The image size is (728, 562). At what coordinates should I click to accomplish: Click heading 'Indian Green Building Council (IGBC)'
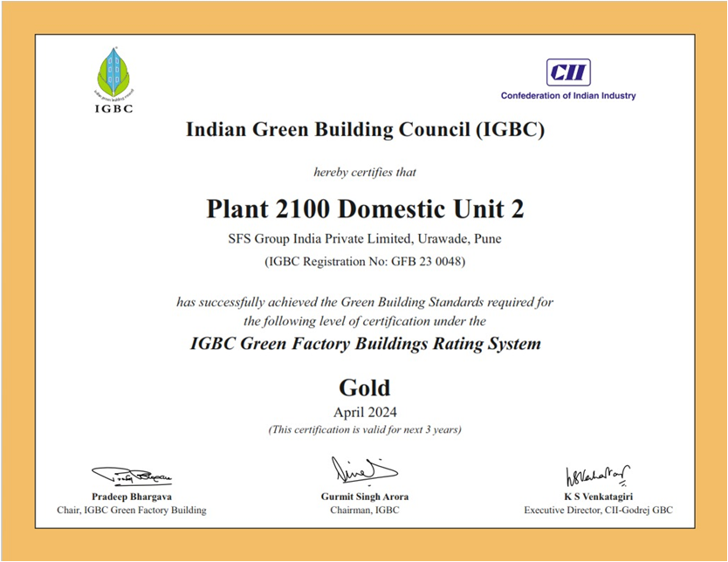click(365, 129)
